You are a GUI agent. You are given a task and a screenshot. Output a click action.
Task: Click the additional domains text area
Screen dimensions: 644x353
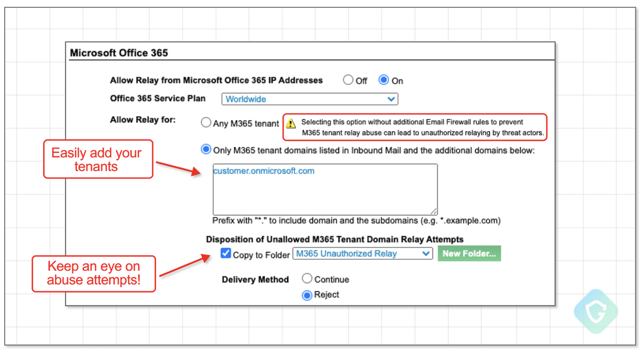(325, 189)
